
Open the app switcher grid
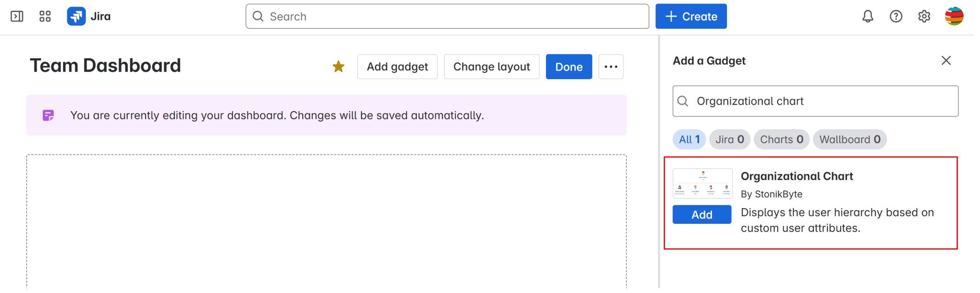pos(45,16)
